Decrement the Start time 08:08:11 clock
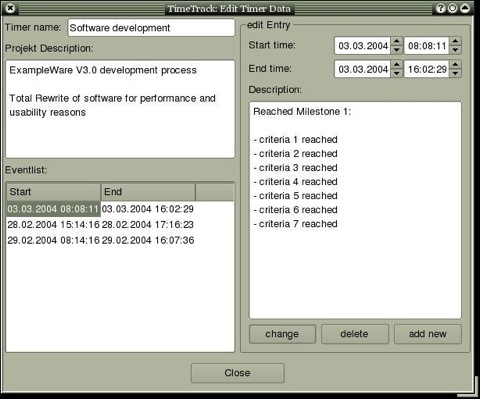Screen dimensions: 480x399 tap(455, 50)
